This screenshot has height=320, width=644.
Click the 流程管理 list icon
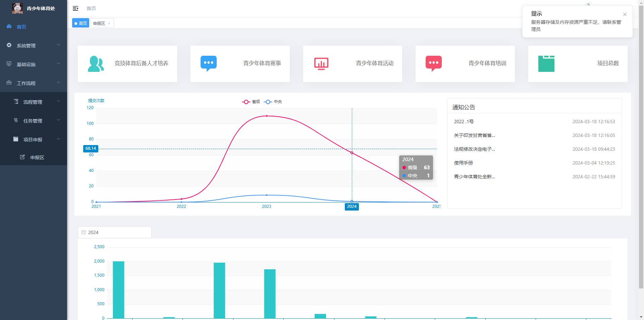point(16,101)
